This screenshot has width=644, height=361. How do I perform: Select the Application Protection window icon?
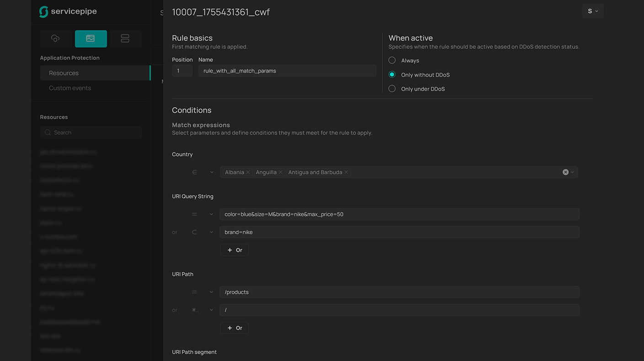tap(91, 39)
